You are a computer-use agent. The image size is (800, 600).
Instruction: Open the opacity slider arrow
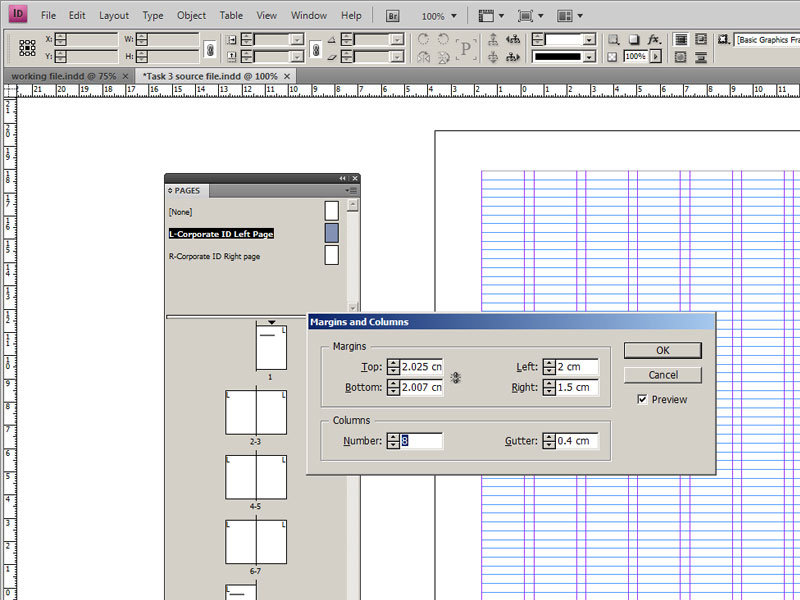click(x=656, y=57)
